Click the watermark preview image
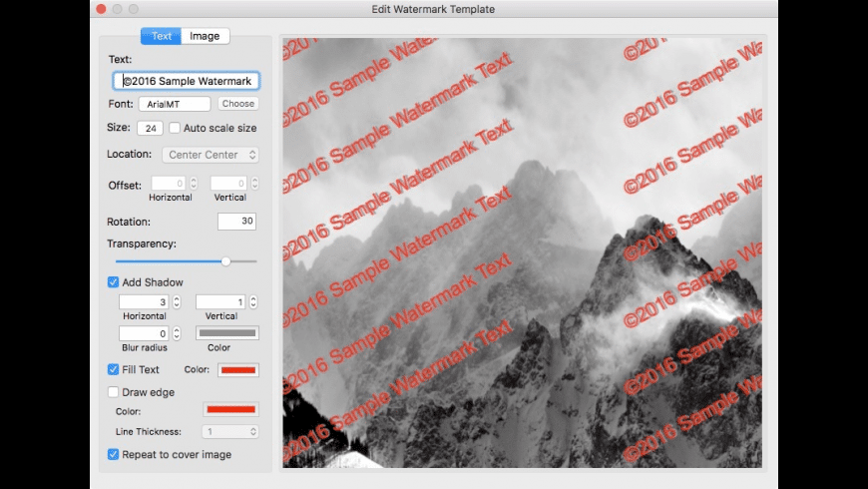 point(523,252)
